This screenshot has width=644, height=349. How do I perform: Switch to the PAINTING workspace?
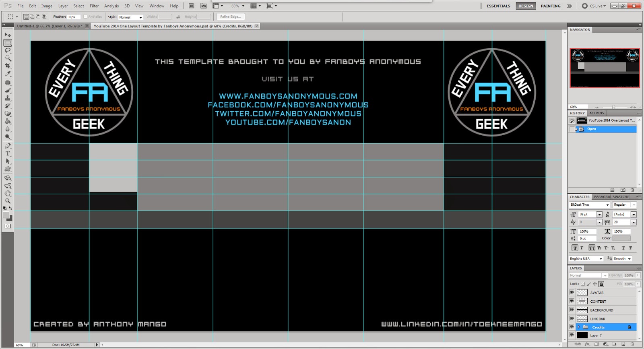551,6
